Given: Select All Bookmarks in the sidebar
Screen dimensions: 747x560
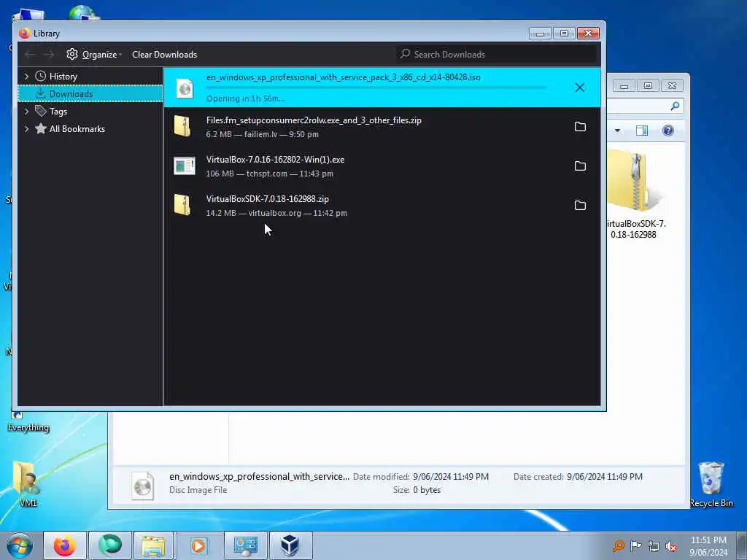Looking at the screenshot, I should point(77,128).
